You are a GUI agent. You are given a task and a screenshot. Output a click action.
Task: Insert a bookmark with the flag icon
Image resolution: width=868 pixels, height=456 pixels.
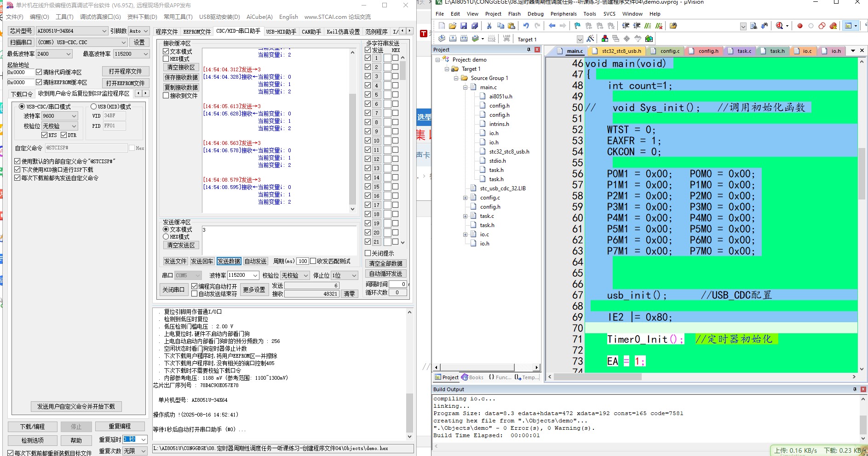coord(577,26)
